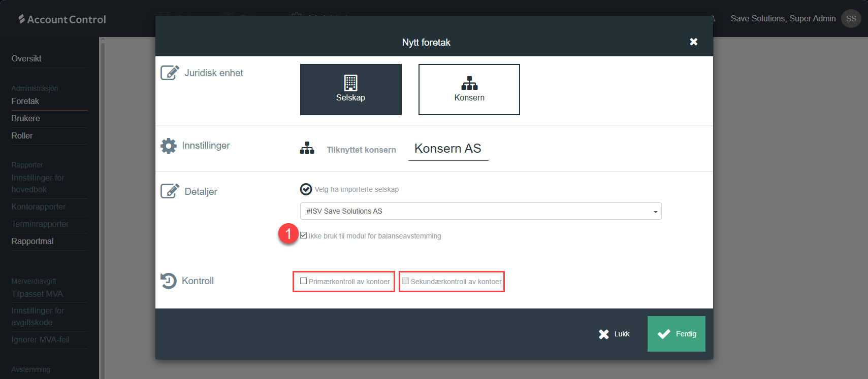The image size is (868, 379).
Task: Click the Innstillinger gear icon
Action: coord(169,146)
